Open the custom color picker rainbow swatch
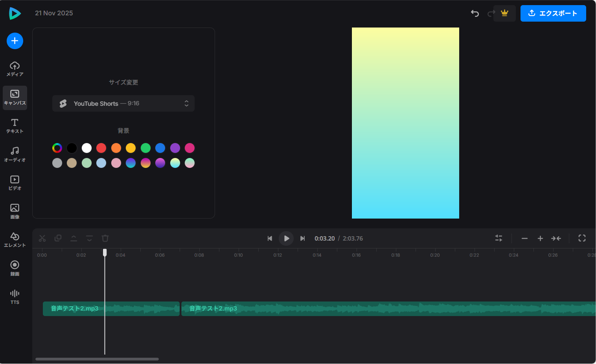 57,148
